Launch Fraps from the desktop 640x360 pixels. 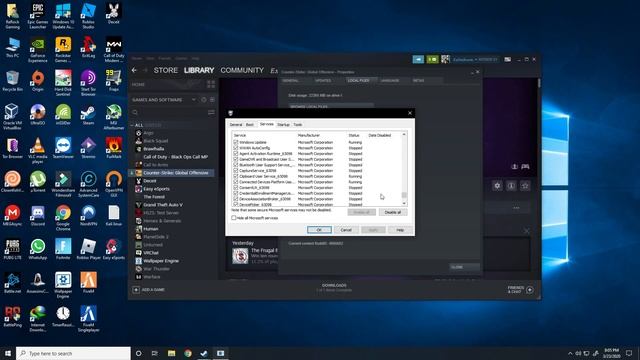click(113, 81)
